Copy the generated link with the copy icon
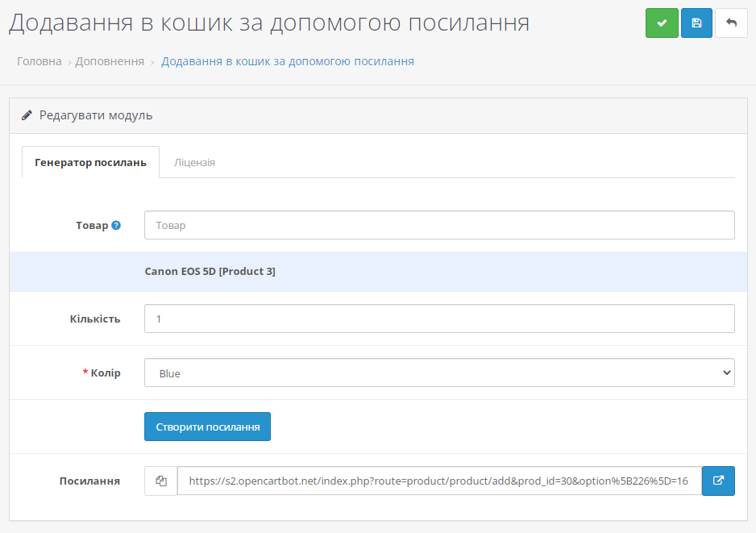This screenshot has height=533, width=756. pos(161,481)
